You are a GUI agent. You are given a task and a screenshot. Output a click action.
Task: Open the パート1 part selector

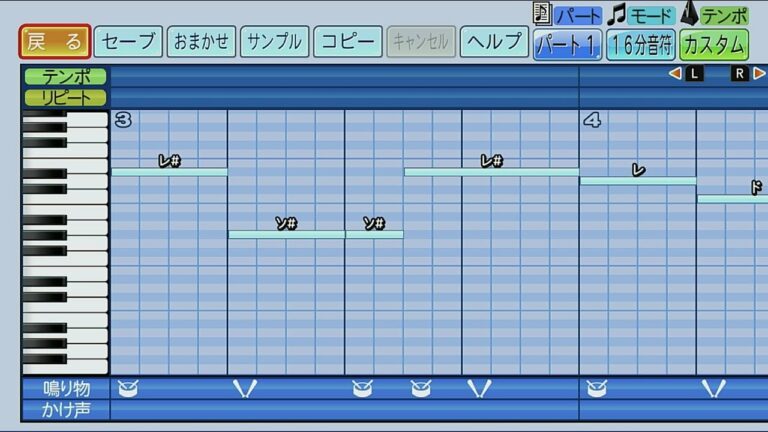pyautogui.click(x=567, y=45)
